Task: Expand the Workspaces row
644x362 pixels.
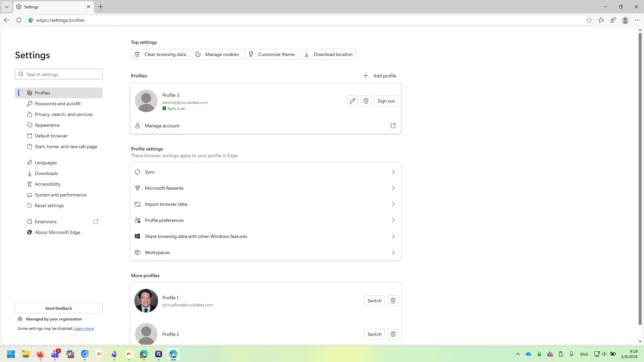Action: tap(266, 252)
